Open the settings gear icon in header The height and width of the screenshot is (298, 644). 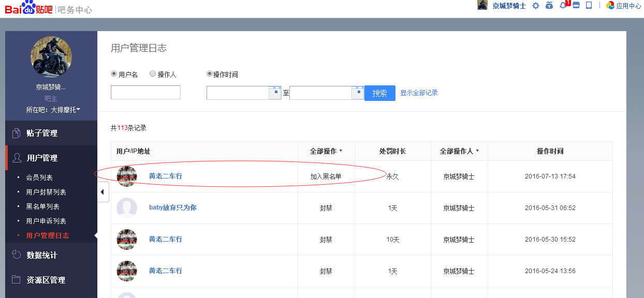[x=536, y=6]
